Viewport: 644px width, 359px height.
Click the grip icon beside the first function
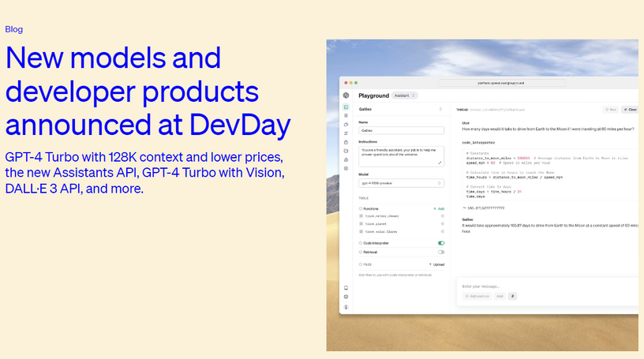361,216
